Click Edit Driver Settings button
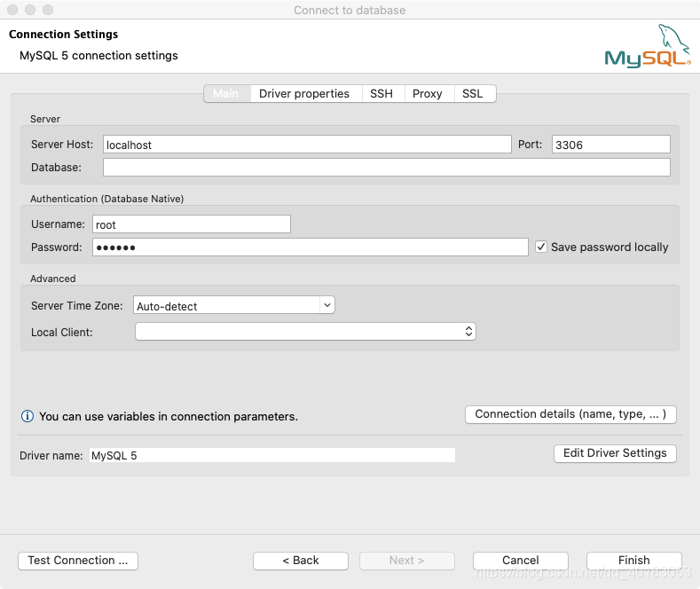The image size is (700, 589). click(x=615, y=454)
